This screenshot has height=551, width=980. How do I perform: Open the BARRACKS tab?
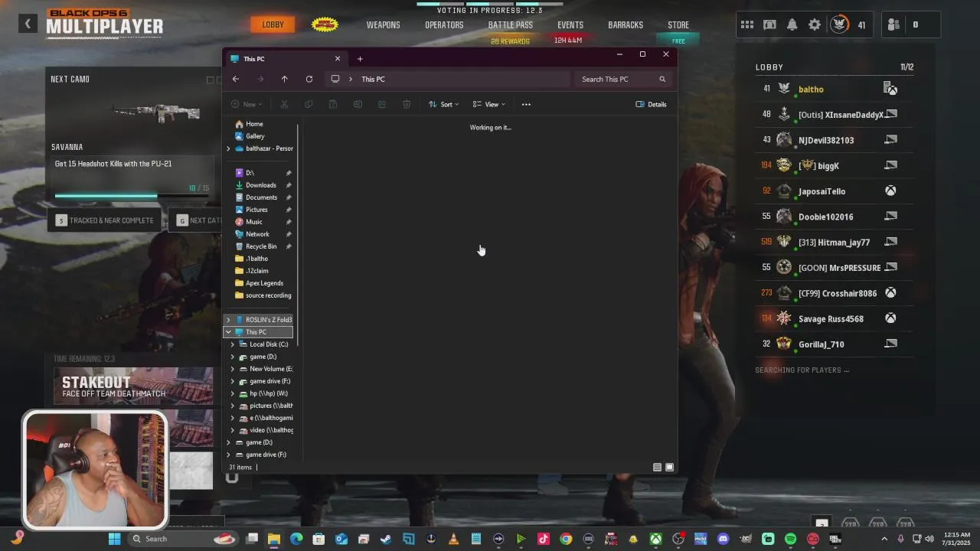[x=626, y=24]
